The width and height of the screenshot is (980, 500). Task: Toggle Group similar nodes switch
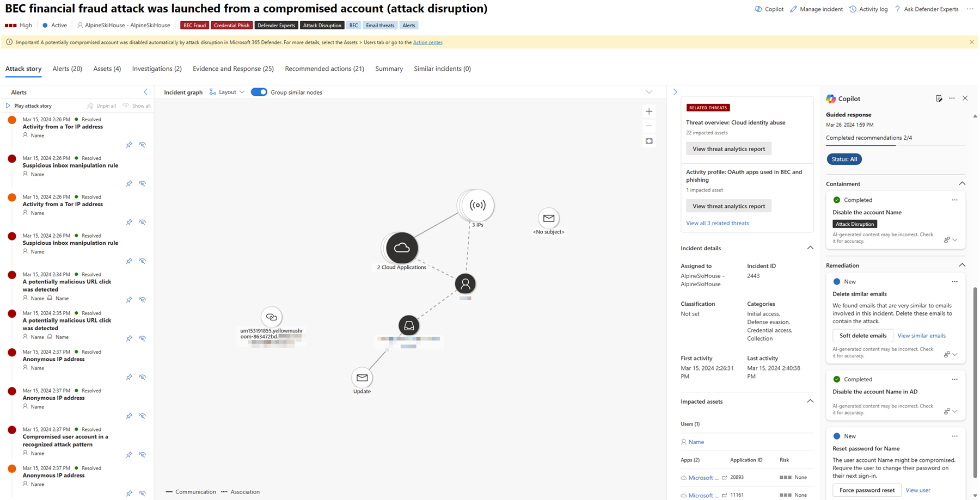[x=259, y=92]
